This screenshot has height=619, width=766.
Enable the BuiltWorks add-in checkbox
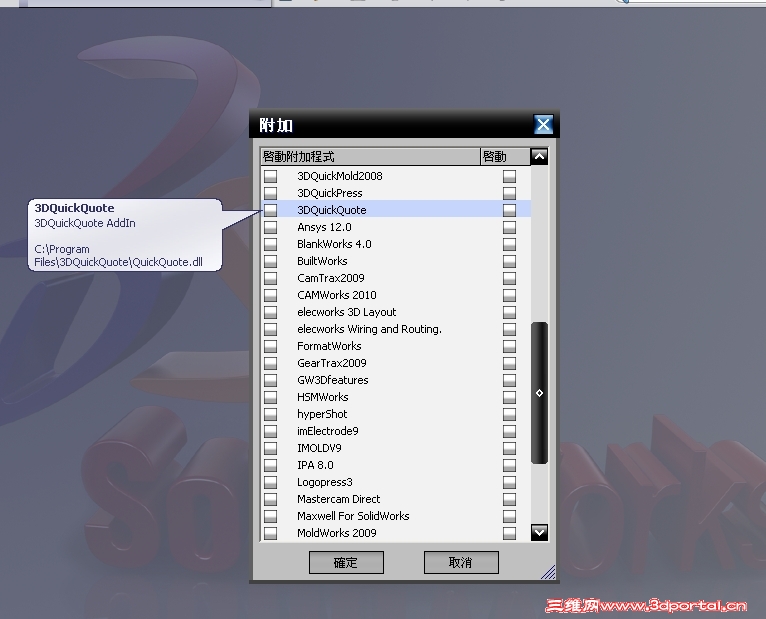click(270, 261)
